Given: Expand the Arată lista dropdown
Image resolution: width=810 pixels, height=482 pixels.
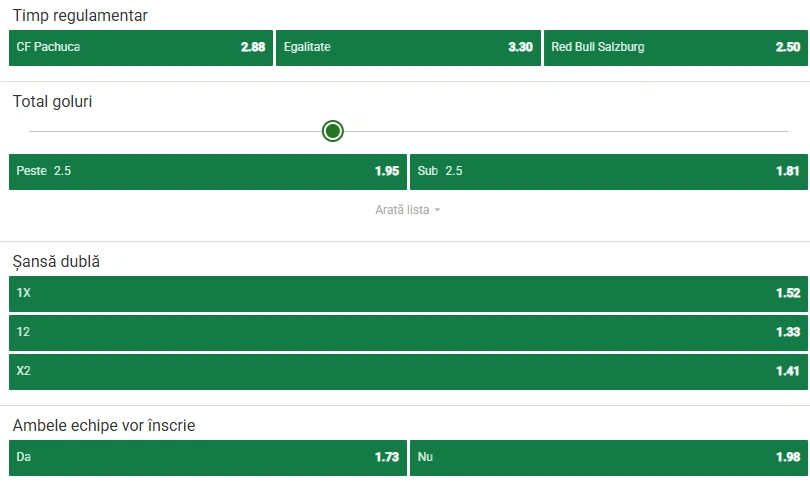Looking at the screenshot, I should click(408, 210).
